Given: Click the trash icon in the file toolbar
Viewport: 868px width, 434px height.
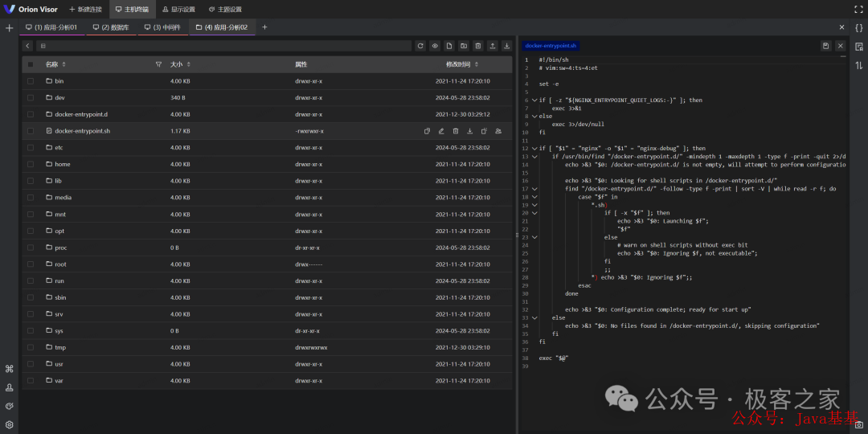Looking at the screenshot, I should pyautogui.click(x=477, y=46).
